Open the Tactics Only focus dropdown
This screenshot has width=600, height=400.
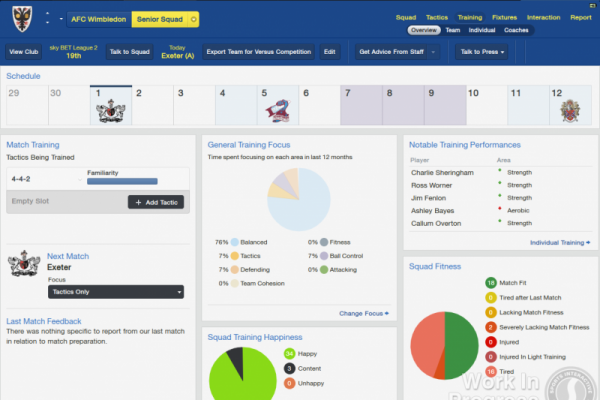point(116,292)
